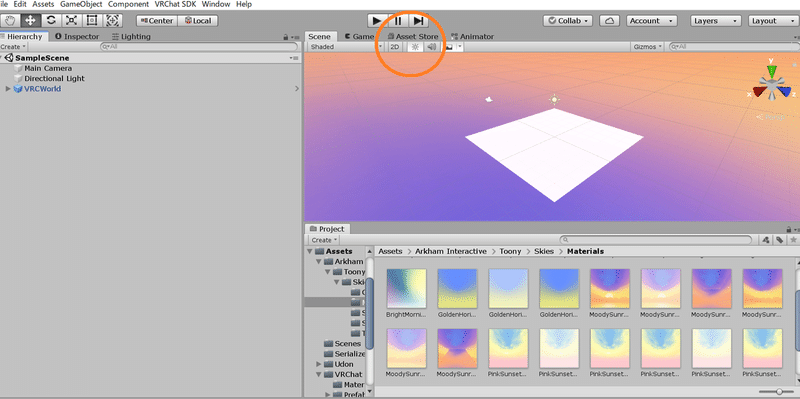Click red X axis cone on gizmo

(760, 92)
